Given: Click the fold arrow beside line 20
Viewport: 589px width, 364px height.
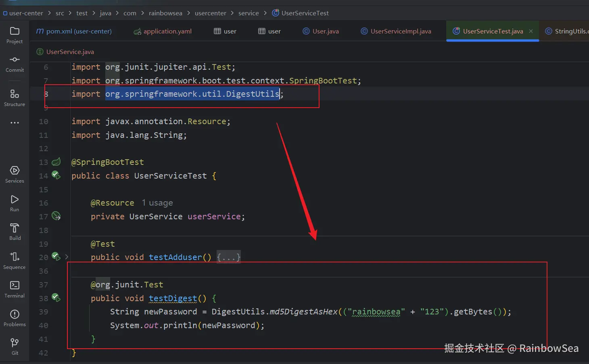Looking at the screenshot, I should [67, 257].
